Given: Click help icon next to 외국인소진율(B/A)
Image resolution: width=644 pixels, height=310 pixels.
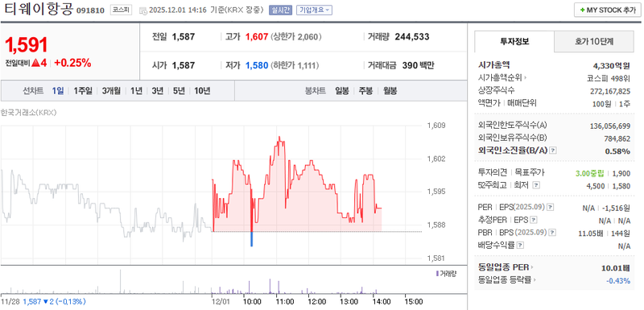Looking at the screenshot, I should pyautogui.click(x=553, y=151).
